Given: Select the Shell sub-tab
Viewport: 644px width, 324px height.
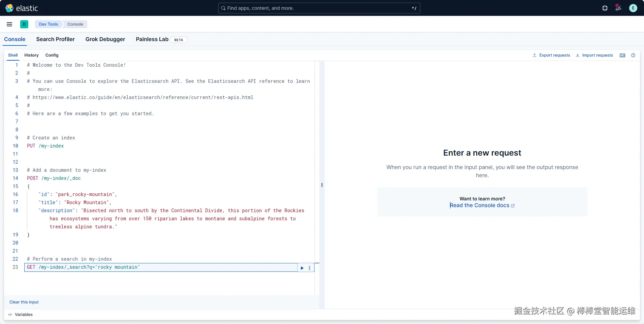Looking at the screenshot, I should pos(13,55).
